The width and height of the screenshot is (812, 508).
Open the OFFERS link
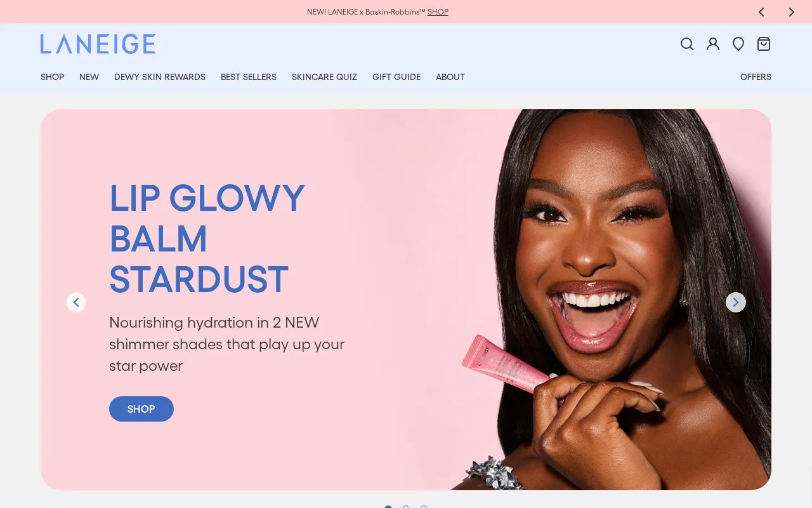pyautogui.click(x=756, y=77)
